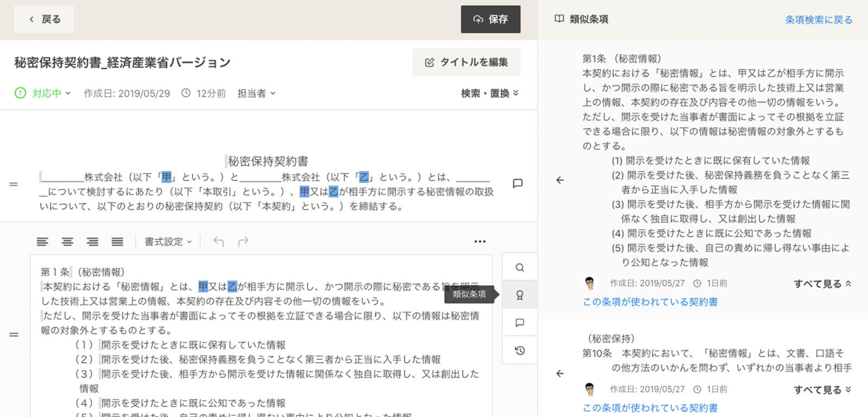The width and height of the screenshot is (868, 417).
Task: Justify the text with the toolbar icon
Action: pos(117,242)
